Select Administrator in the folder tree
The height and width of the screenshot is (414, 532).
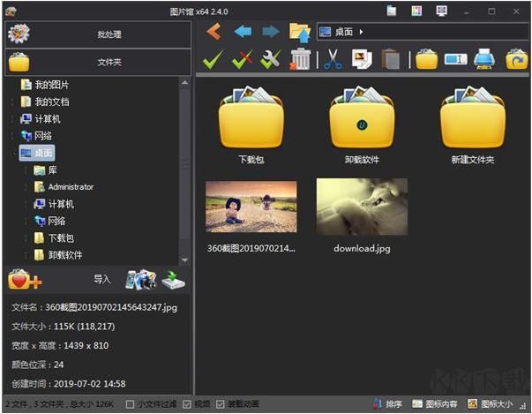point(64,187)
